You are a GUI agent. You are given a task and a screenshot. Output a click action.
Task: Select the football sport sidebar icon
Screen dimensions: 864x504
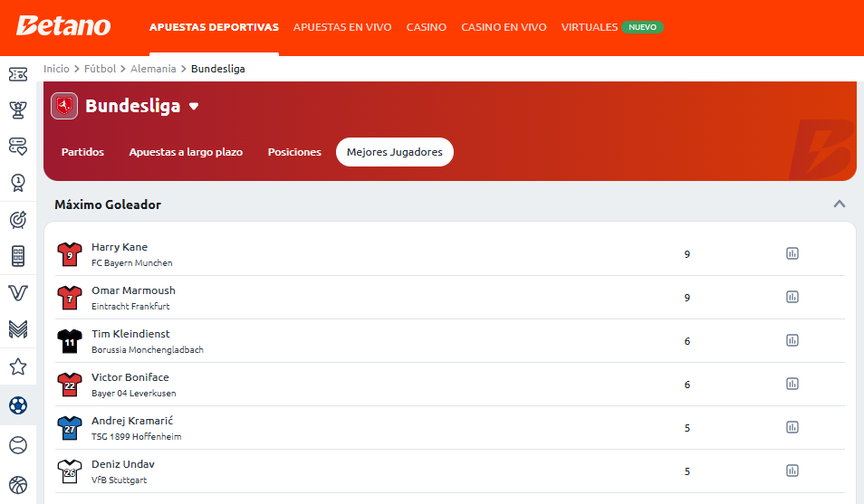coord(18,405)
